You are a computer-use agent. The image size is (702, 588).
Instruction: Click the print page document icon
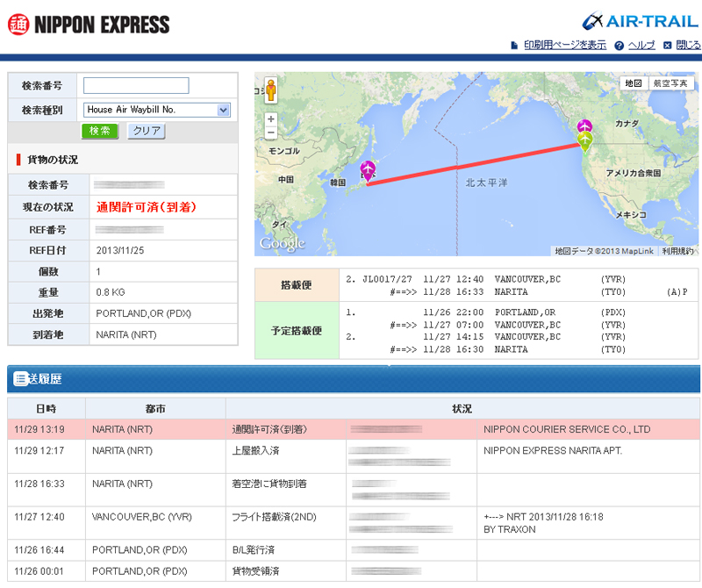(x=514, y=46)
